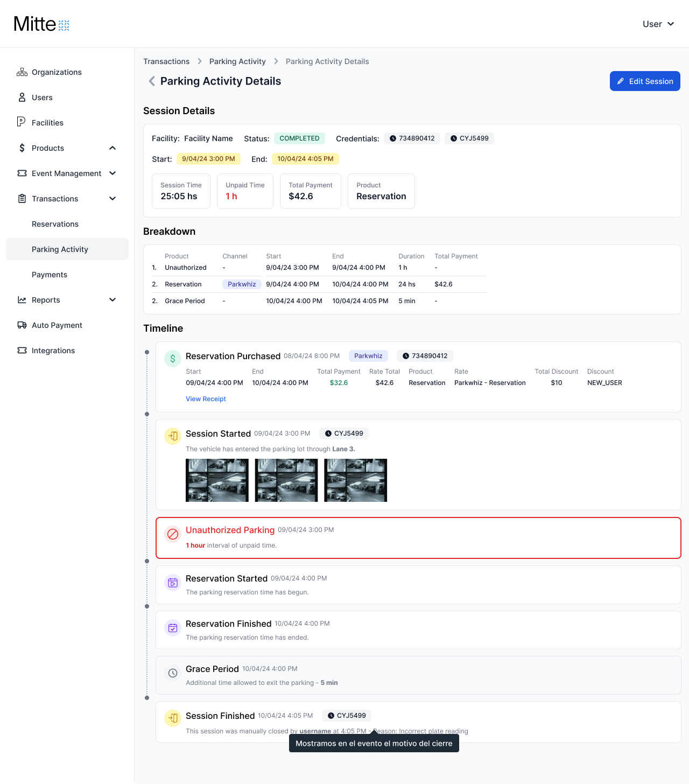Click the clock icon in 734890412 credential chip

coord(393,138)
